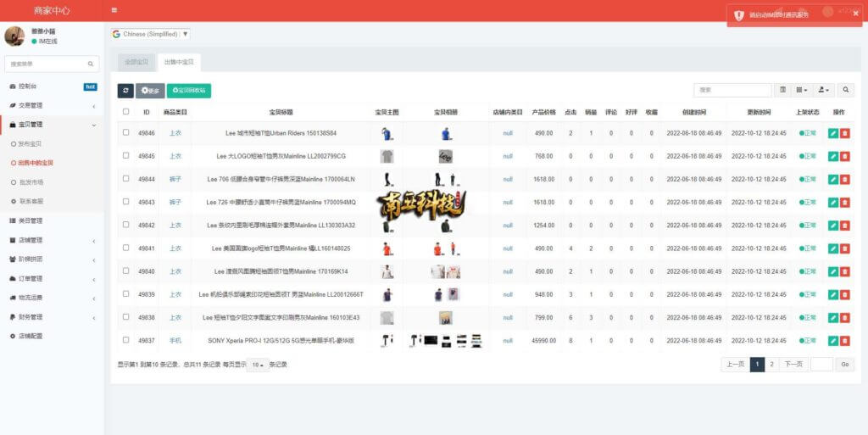Viewport: 868px width, 435px height.
Task: Click the grey 更多 button
Action: click(x=150, y=91)
